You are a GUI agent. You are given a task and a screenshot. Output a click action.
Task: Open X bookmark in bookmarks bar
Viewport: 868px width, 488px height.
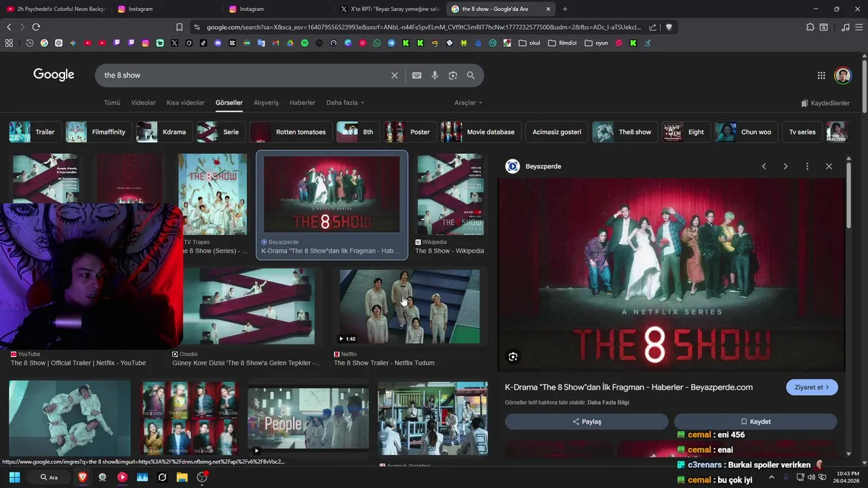point(174,43)
